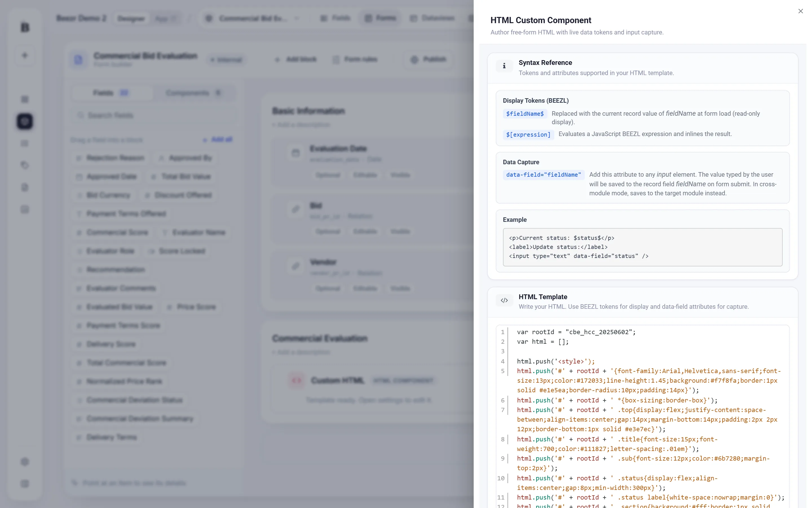Click the Custom HTML component red icon
The width and height of the screenshot is (812, 508).
[296, 380]
